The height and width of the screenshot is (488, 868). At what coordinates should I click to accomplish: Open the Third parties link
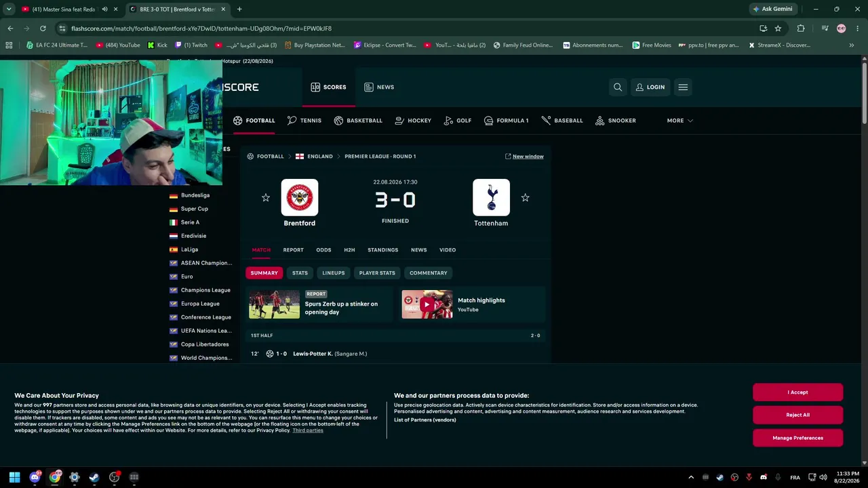tap(308, 430)
